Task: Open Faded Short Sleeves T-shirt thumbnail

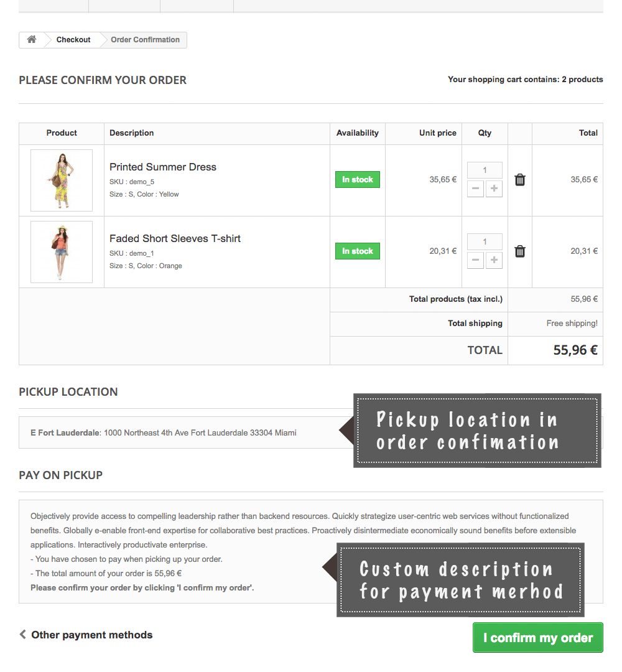Action: [x=62, y=252]
